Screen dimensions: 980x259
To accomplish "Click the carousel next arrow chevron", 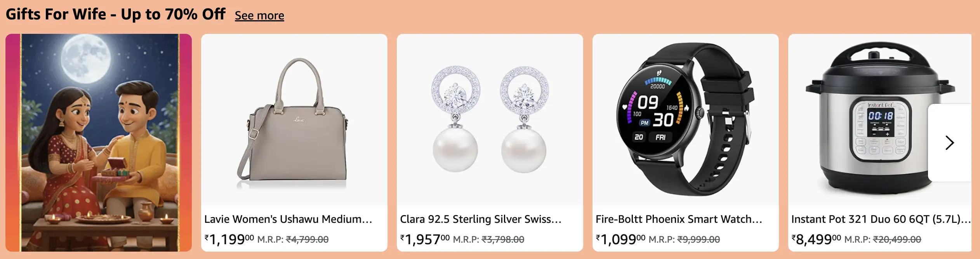I will tap(950, 143).
